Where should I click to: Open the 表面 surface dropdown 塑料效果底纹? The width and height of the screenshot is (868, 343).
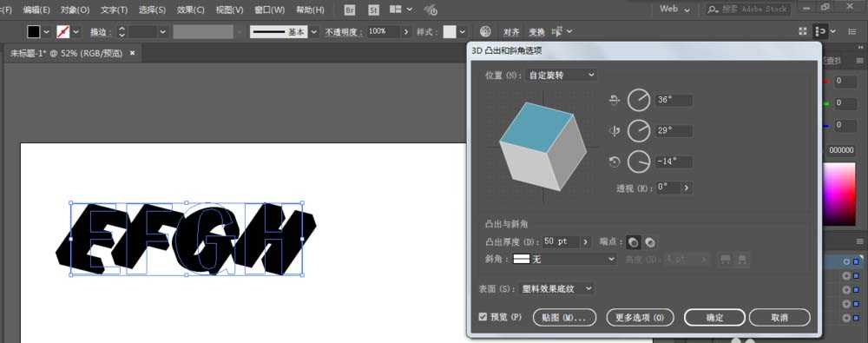[x=556, y=288]
